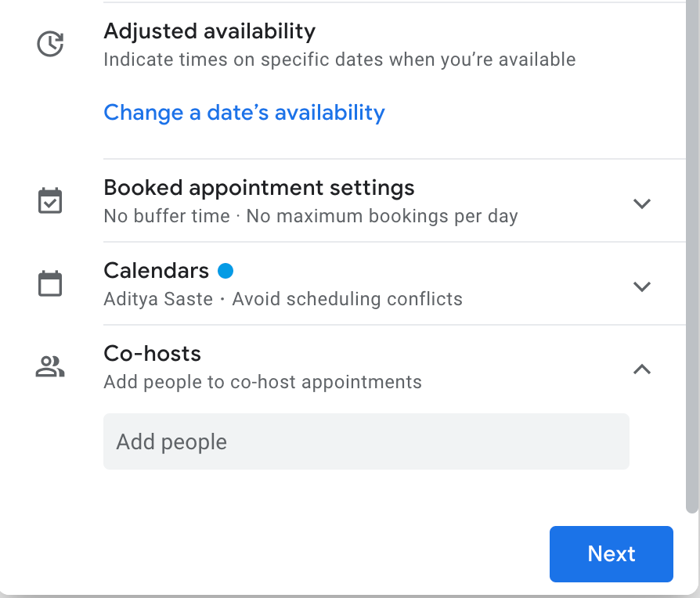Click the Next button
The height and width of the screenshot is (598, 700).
612,554
